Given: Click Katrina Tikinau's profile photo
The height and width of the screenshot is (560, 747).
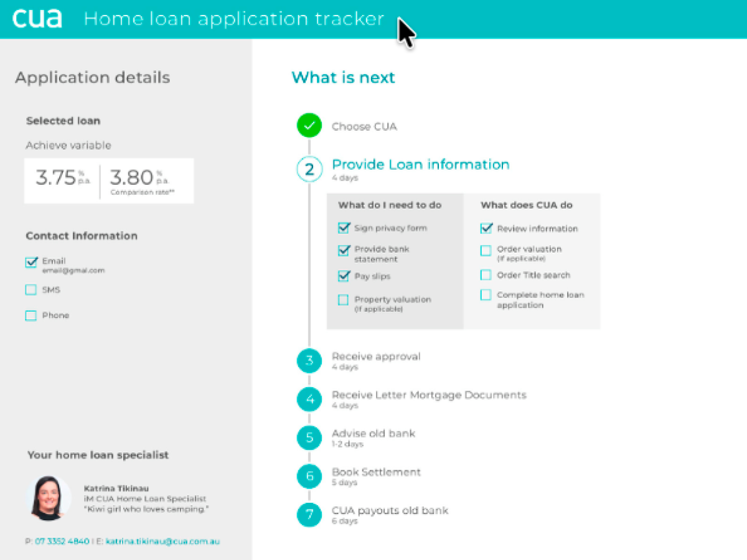Looking at the screenshot, I should [48, 498].
